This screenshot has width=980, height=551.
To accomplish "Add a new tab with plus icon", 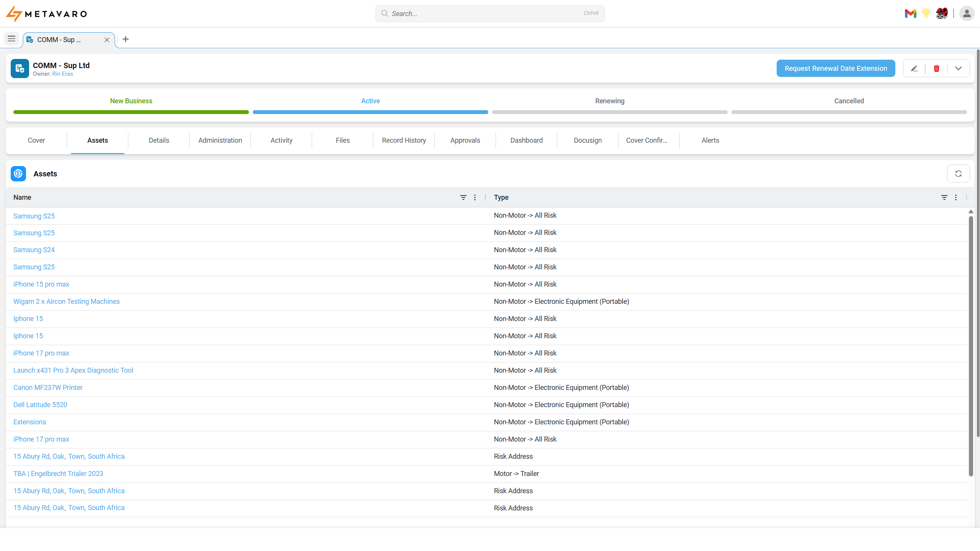I will click(126, 39).
